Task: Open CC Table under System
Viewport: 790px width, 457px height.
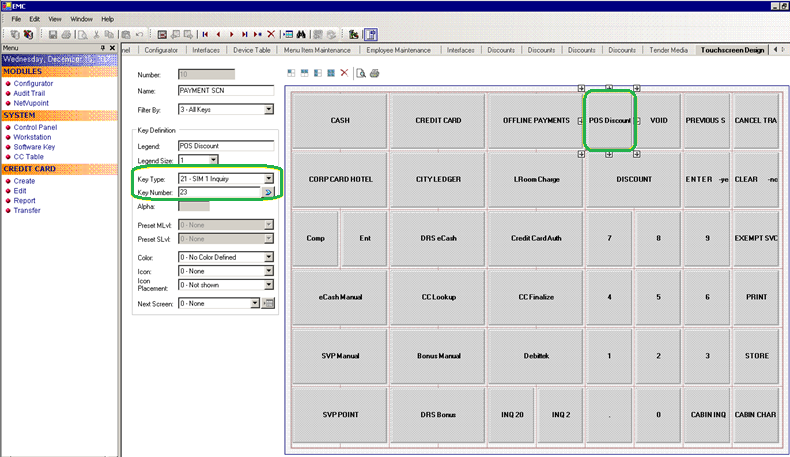Action: pos(28,157)
